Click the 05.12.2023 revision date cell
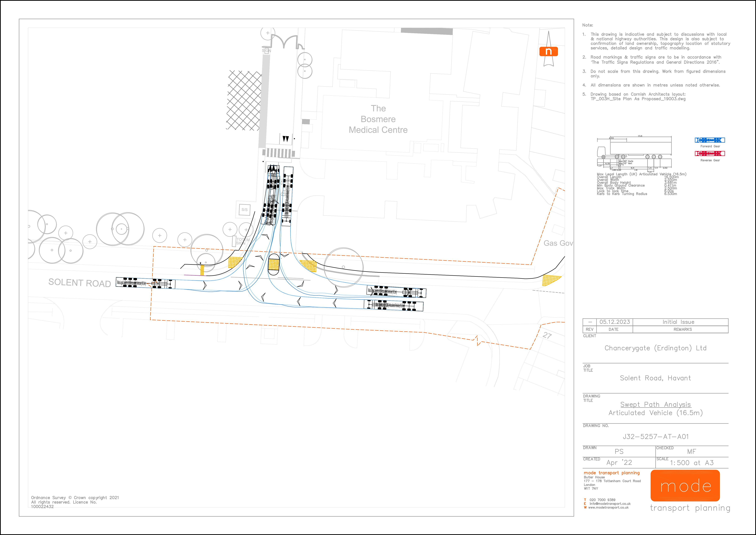 [615, 322]
